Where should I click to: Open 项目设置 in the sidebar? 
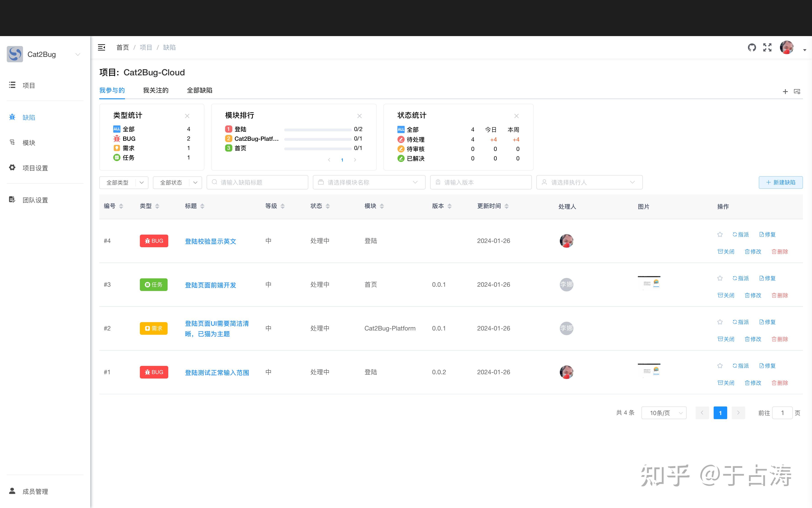[35, 168]
